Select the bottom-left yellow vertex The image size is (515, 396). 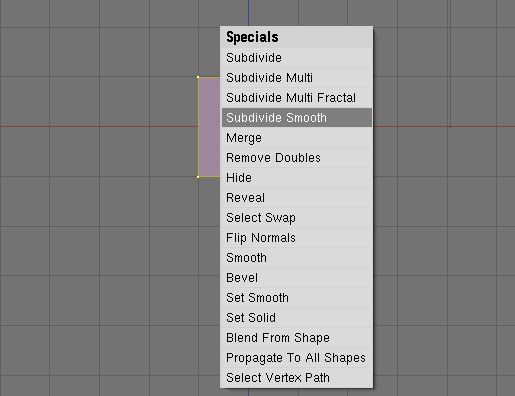(198, 177)
